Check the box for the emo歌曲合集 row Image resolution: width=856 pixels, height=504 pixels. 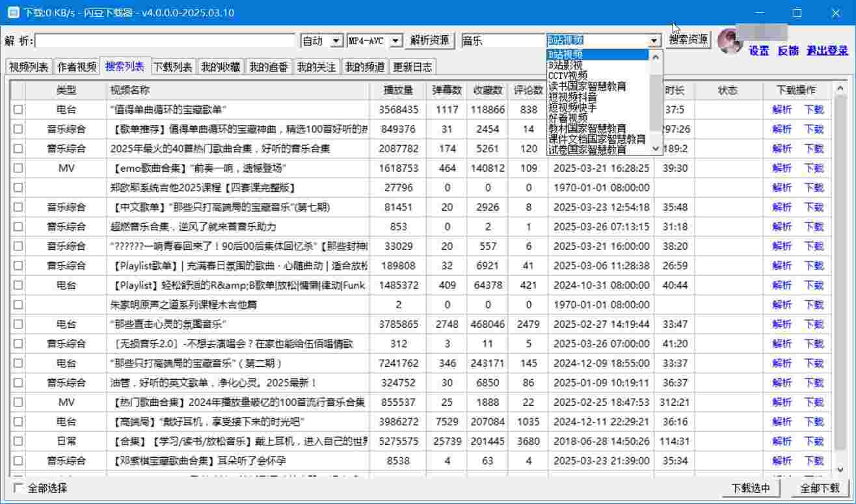[x=18, y=168]
